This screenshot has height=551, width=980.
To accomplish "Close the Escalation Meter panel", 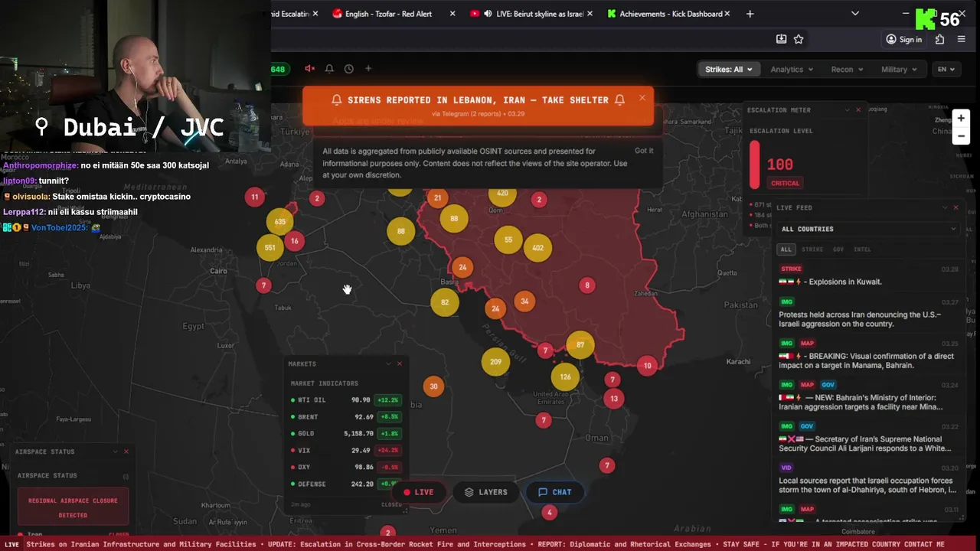I will coord(858,110).
